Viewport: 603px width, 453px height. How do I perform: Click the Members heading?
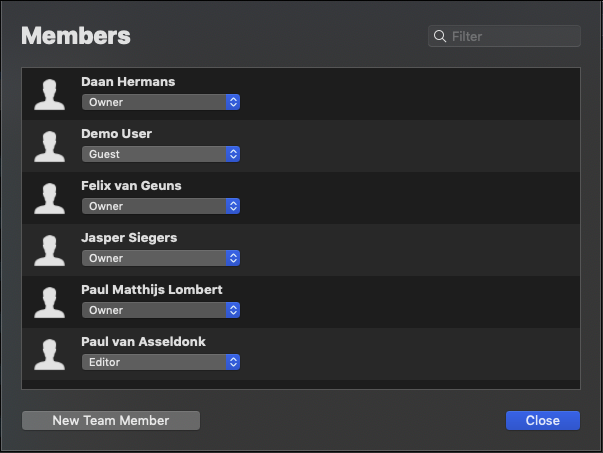[76, 36]
